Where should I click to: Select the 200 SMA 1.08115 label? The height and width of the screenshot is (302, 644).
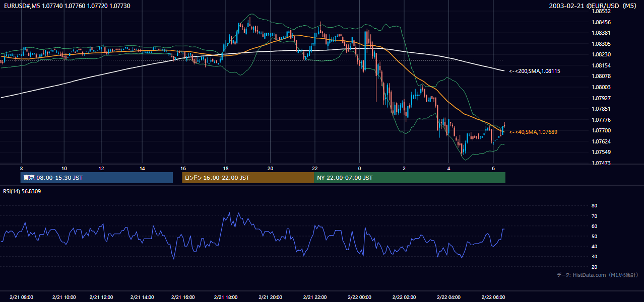534,71
